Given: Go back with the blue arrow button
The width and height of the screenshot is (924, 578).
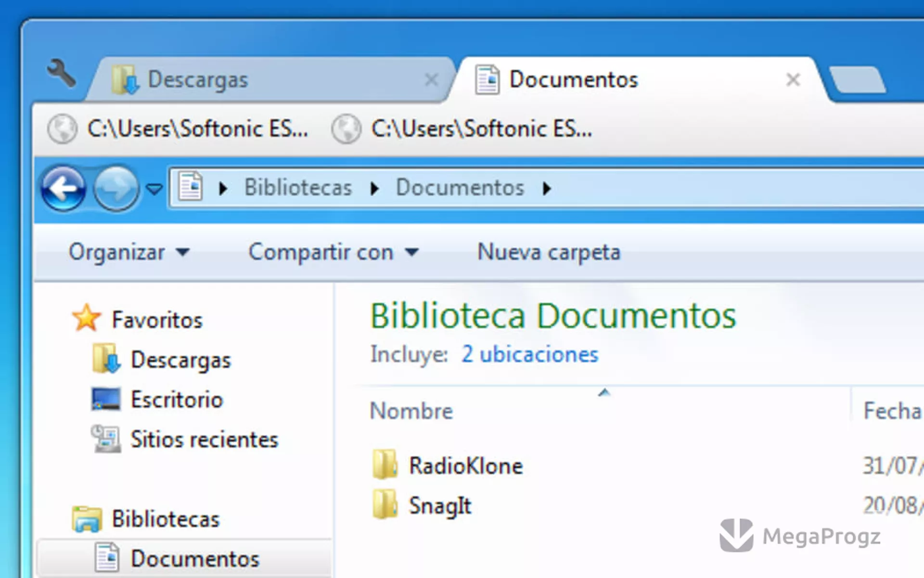Looking at the screenshot, I should point(64,188).
